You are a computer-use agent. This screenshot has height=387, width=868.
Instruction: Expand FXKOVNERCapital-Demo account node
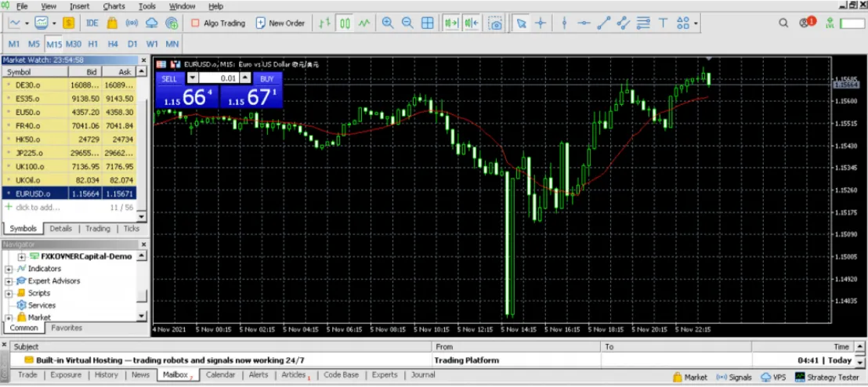[22, 257]
